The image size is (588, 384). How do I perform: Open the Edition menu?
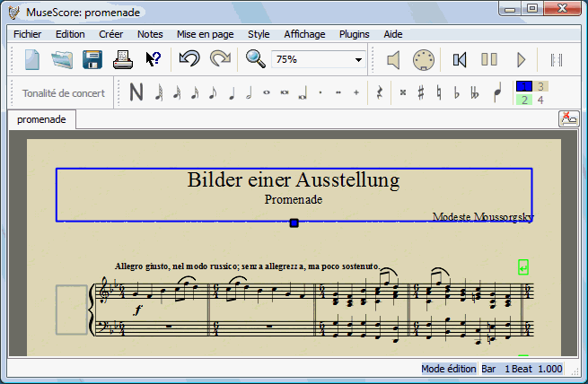click(x=70, y=34)
